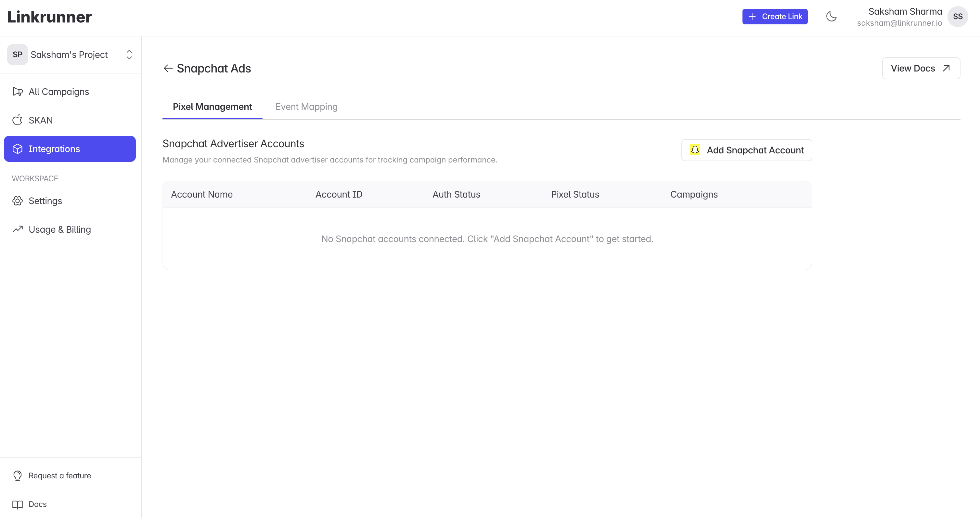Open the SS profile avatar

[958, 16]
